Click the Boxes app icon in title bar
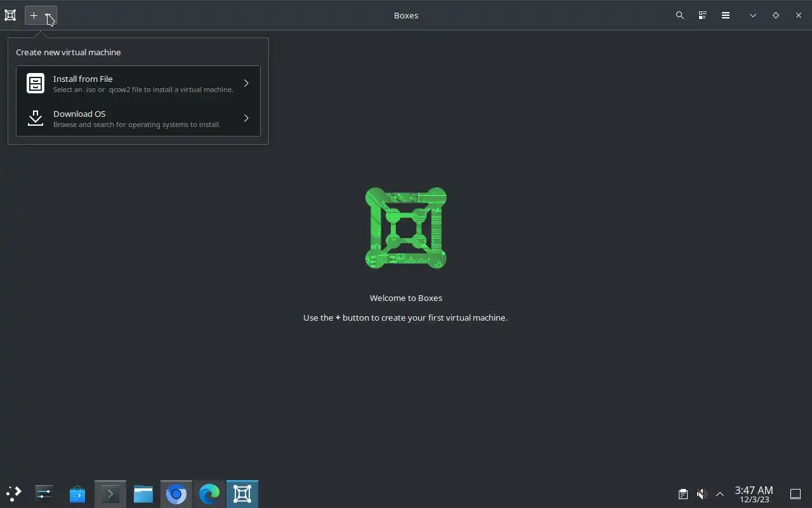812x508 pixels. 10,15
